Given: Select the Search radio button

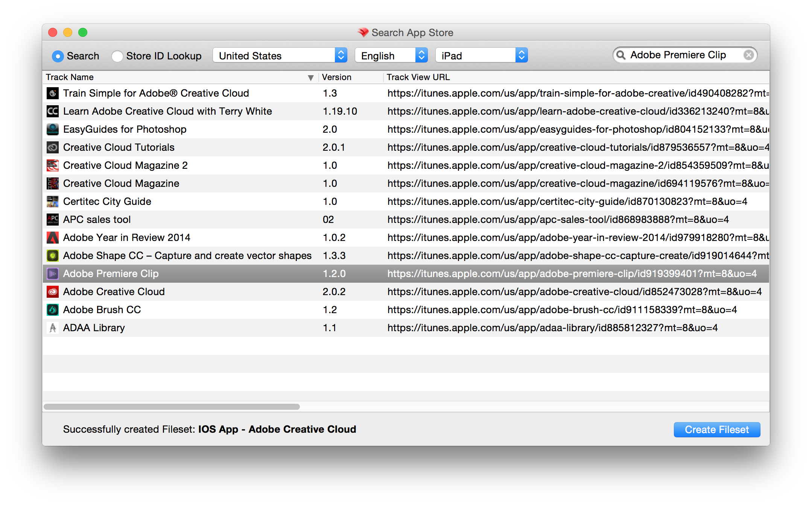Looking at the screenshot, I should click(58, 56).
